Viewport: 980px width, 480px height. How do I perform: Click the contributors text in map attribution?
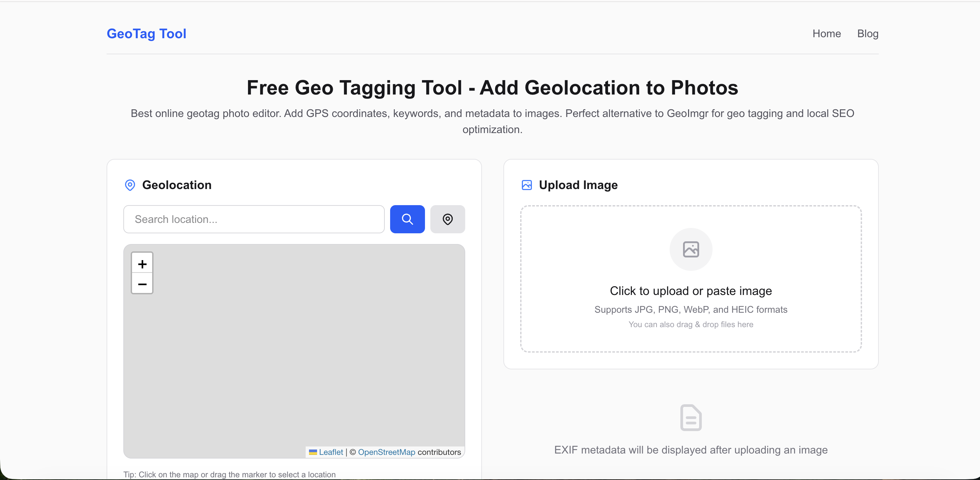(439, 452)
